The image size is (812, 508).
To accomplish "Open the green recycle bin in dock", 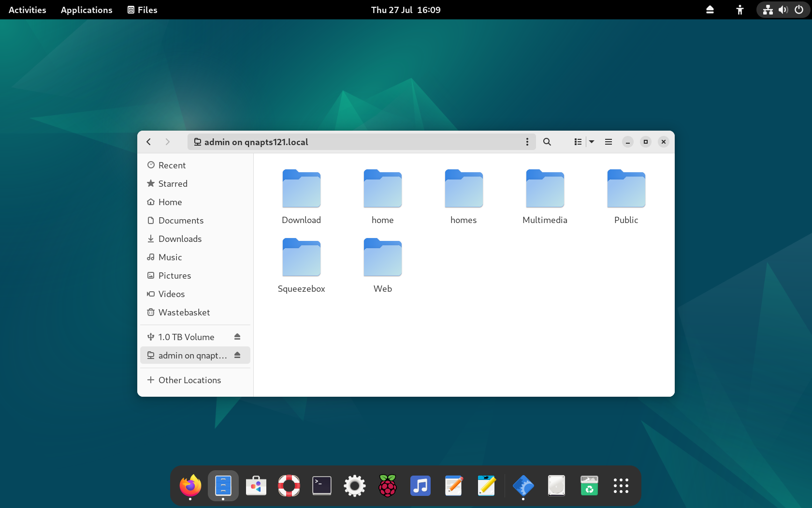I will coord(589,486).
